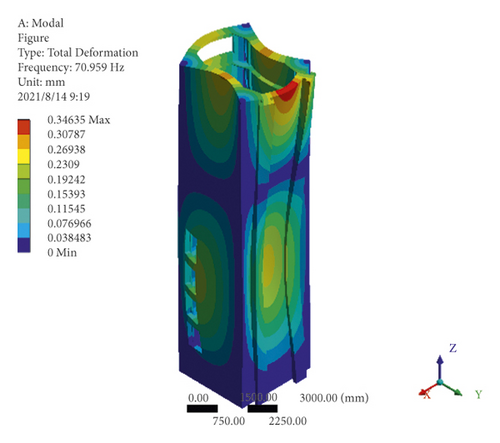Click the 0 Min legend label
This screenshot has width=500, height=443.
coord(62,252)
